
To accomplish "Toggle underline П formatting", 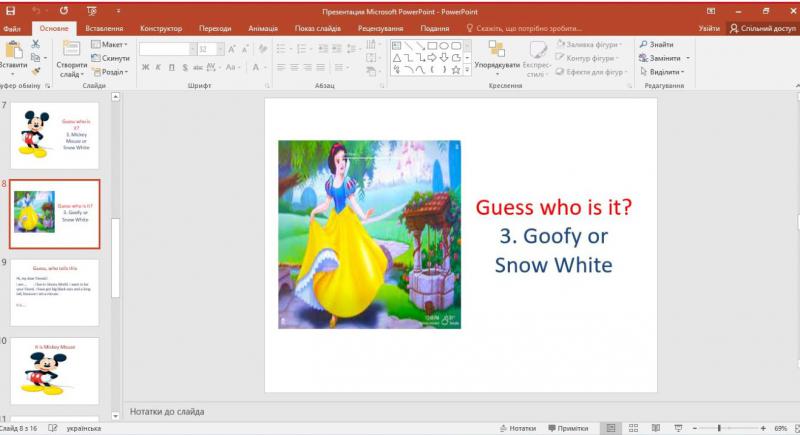I will coord(171,67).
